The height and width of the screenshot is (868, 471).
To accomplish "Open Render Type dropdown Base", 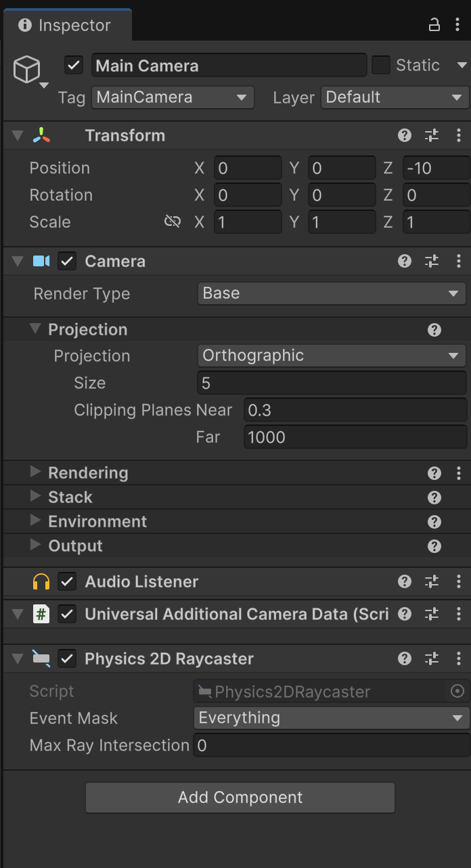I will (x=332, y=293).
